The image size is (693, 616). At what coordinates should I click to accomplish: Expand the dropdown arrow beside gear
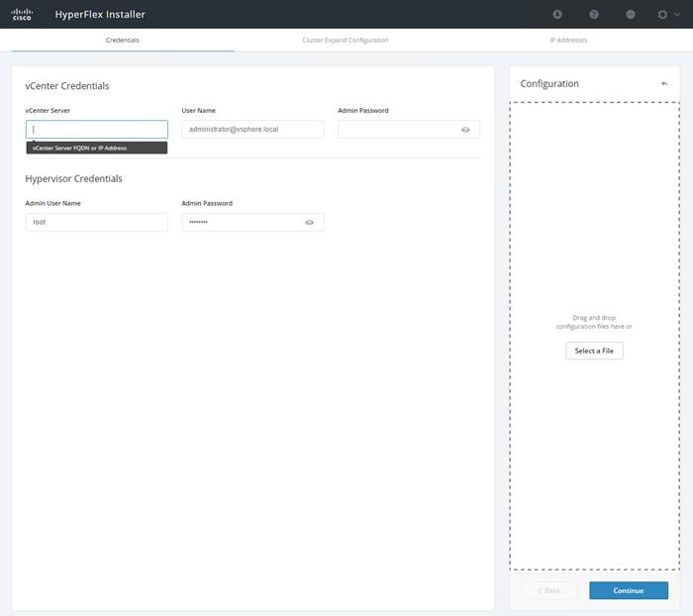coord(677,14)
